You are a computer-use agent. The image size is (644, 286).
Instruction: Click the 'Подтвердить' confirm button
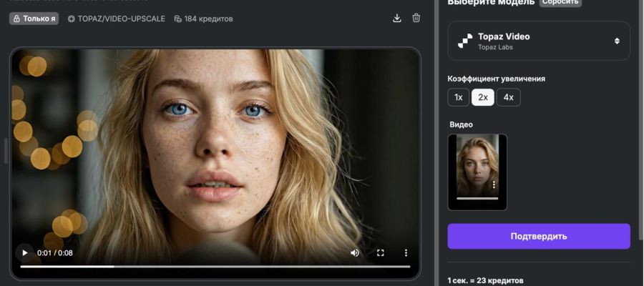click(539, 237)
